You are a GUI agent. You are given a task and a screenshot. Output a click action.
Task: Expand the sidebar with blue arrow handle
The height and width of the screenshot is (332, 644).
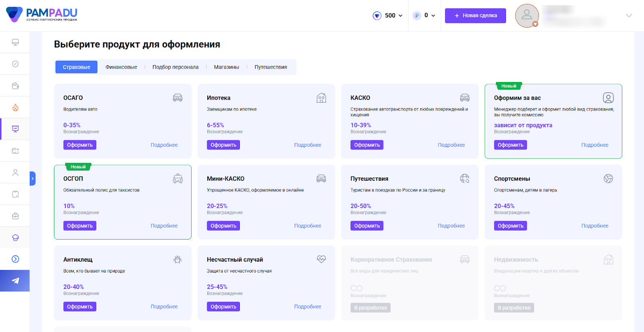[33, 178]
